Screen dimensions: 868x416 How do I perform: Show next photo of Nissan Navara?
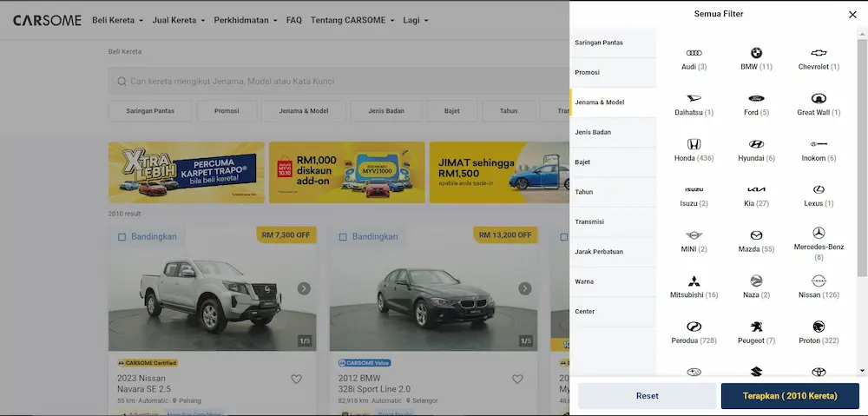click(x=304, y=288)
